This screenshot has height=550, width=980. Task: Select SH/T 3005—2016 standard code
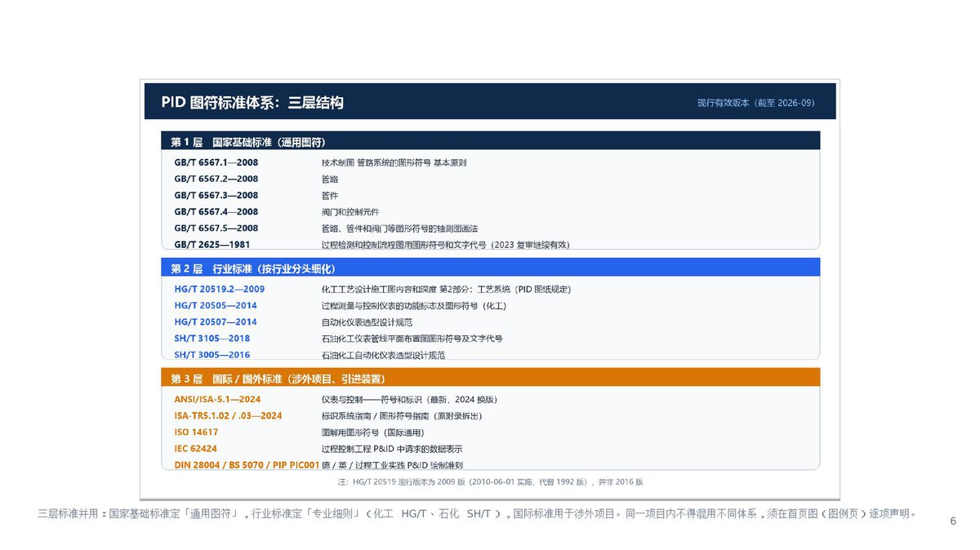[212, 354]
